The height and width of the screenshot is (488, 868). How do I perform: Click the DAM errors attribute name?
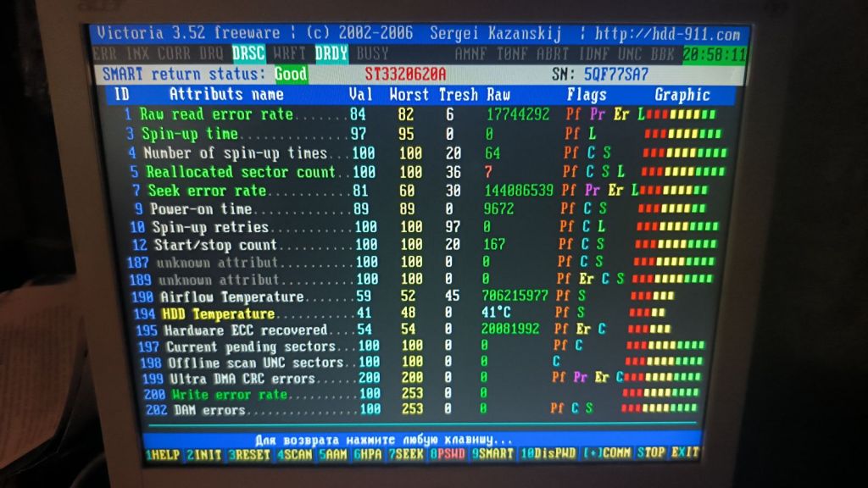(209, 410)
